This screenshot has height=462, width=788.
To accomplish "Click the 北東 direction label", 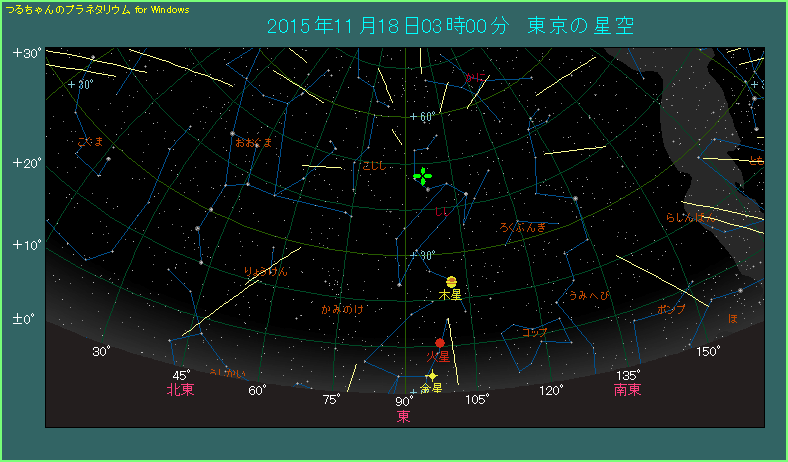I will (180, 390).
